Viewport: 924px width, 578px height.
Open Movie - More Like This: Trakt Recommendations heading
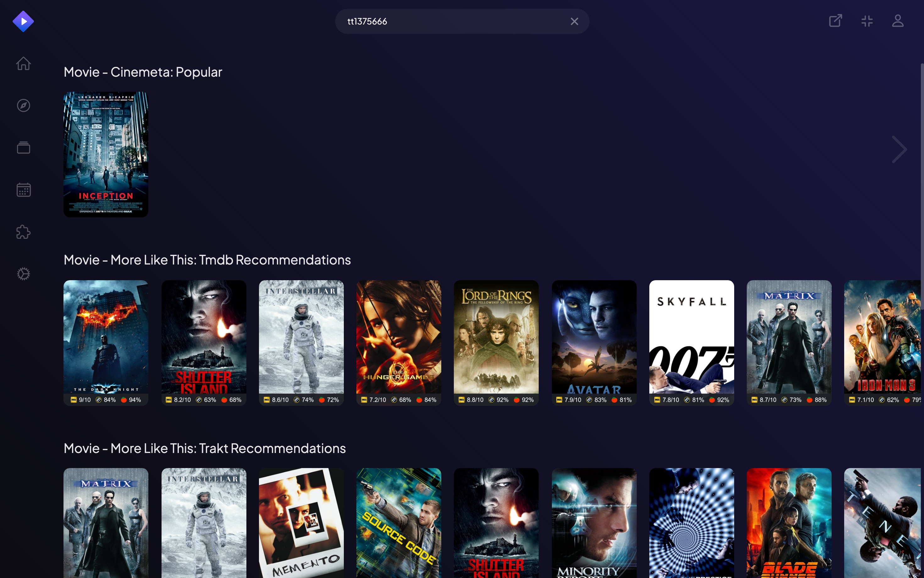pyautogui.click(x=205, y=448)
